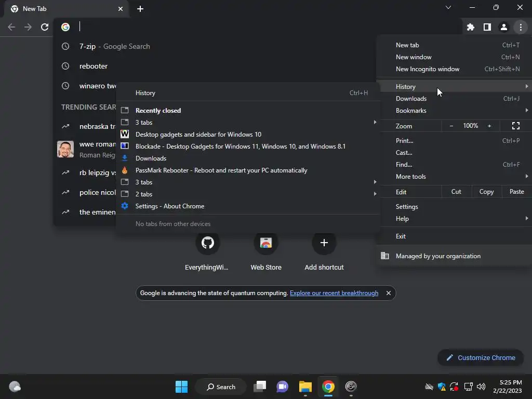Click the weather widget icon on taskbar

click(15, 387)
